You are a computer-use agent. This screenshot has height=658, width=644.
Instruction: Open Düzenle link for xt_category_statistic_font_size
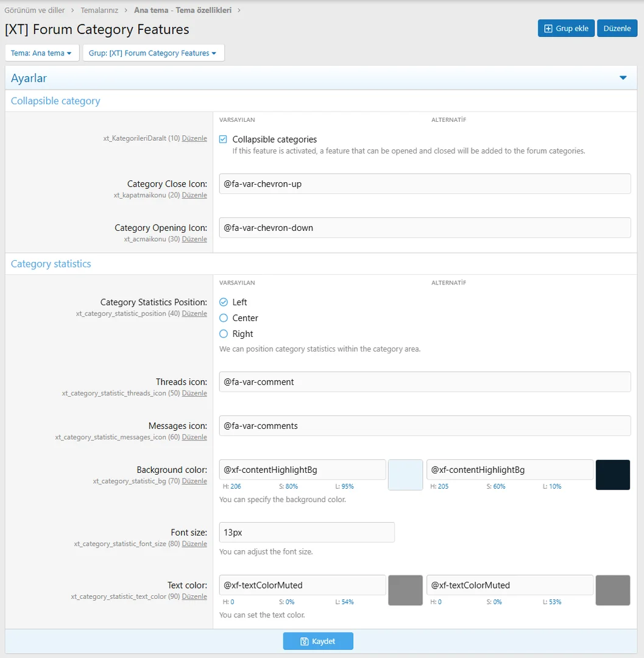click(x=194, y=543)
